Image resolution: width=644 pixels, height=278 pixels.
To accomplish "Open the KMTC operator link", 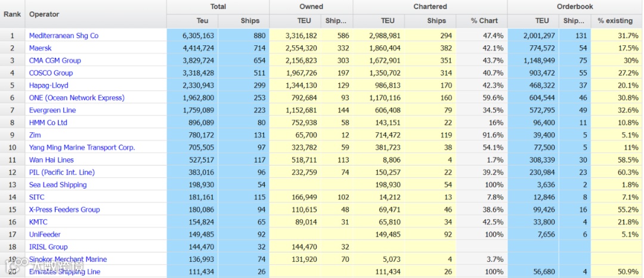I will [38, 222].
